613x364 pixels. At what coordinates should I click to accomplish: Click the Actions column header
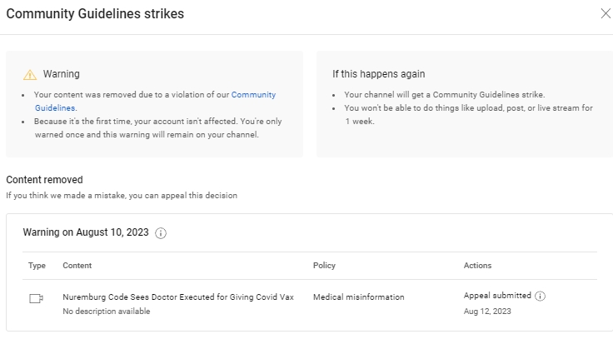pos(477,266)
